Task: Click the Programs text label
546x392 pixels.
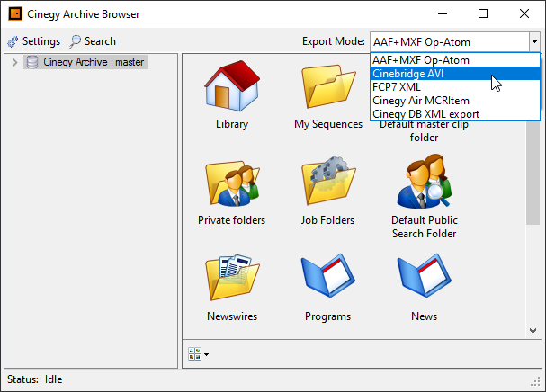Action: [327, 316]
